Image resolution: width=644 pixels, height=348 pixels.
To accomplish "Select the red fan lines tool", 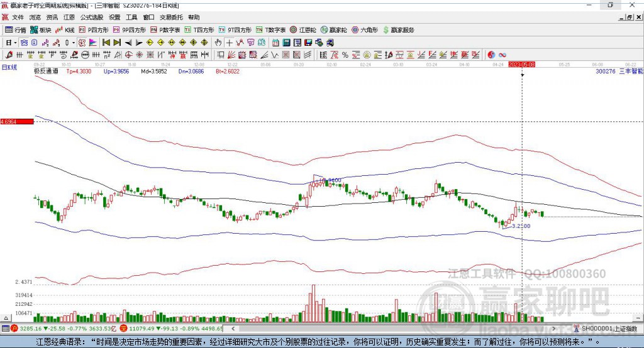I will click(x=231, y=55).
